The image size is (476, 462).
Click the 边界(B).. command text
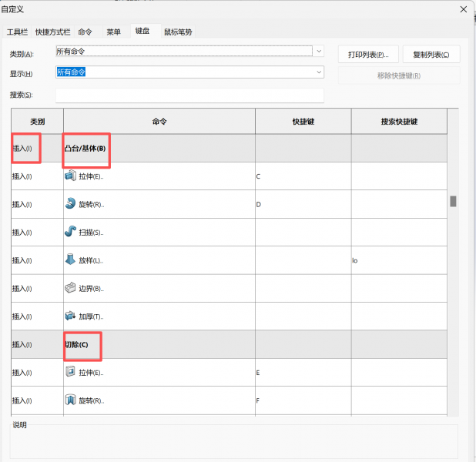(x=91, y=289)
